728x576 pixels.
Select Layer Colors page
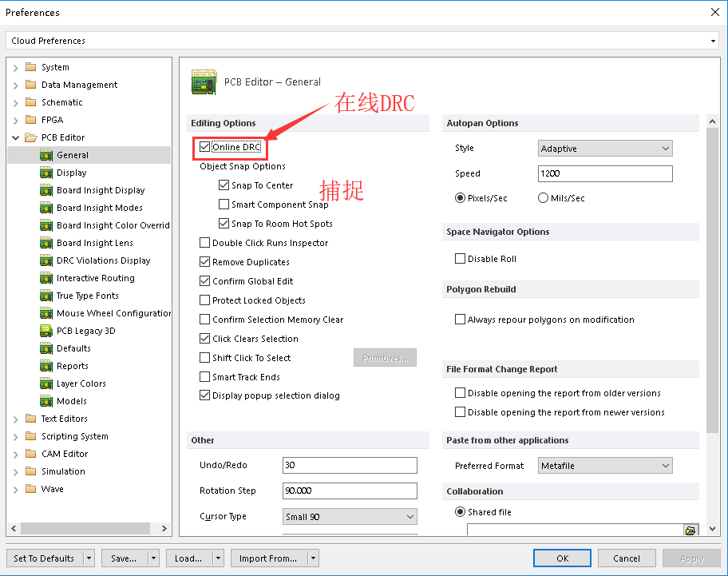click(x=81, y=383)
